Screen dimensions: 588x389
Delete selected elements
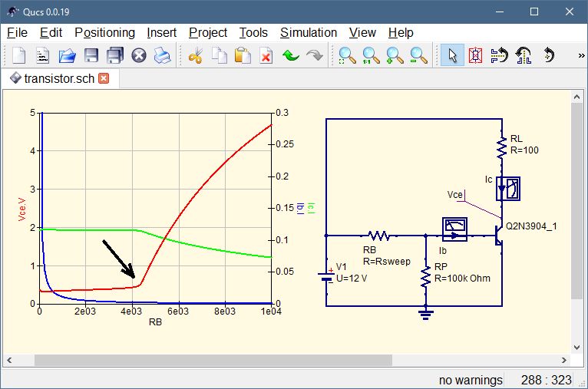click(x=266, y=56)
